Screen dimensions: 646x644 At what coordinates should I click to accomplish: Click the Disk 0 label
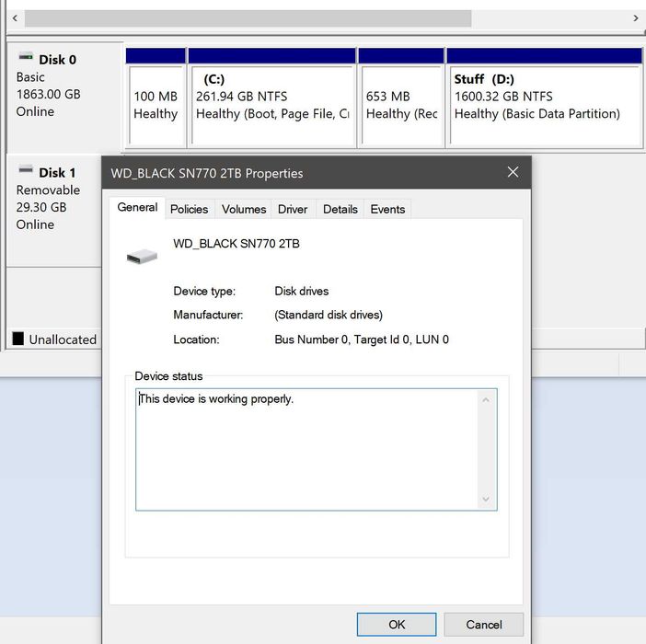(57, 60)
